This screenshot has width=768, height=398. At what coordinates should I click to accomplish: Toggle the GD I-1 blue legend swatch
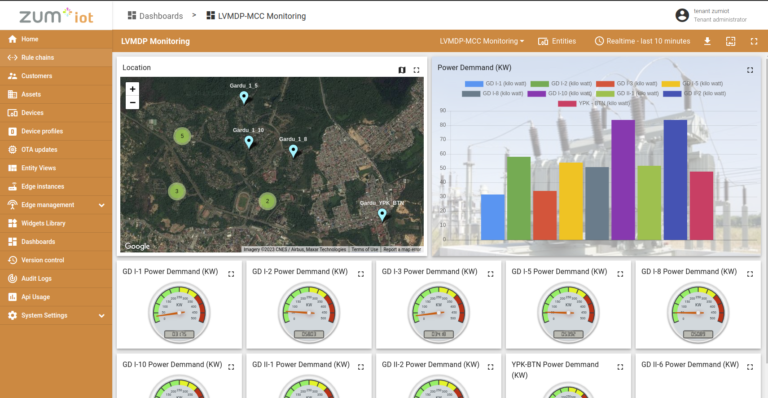click(474, 84)
